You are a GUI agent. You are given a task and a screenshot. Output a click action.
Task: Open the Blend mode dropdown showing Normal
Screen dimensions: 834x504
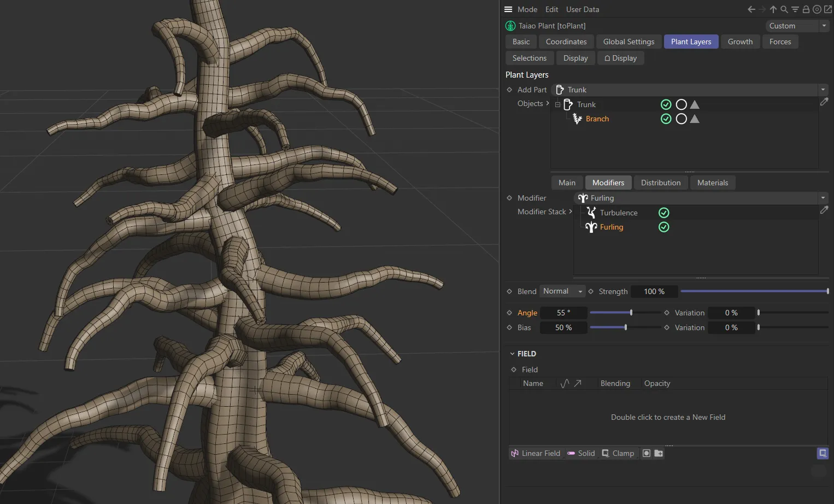point(562,291)
